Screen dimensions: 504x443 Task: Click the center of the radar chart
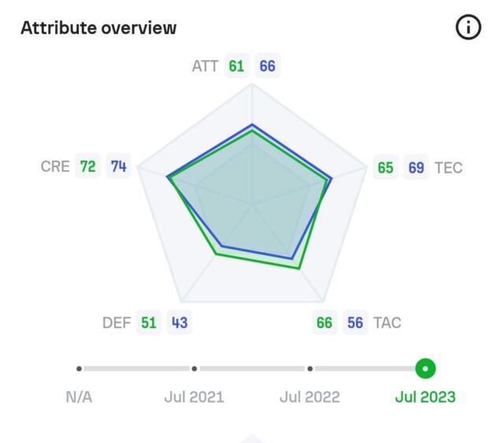pyautogui.click(x=252, y=203)
